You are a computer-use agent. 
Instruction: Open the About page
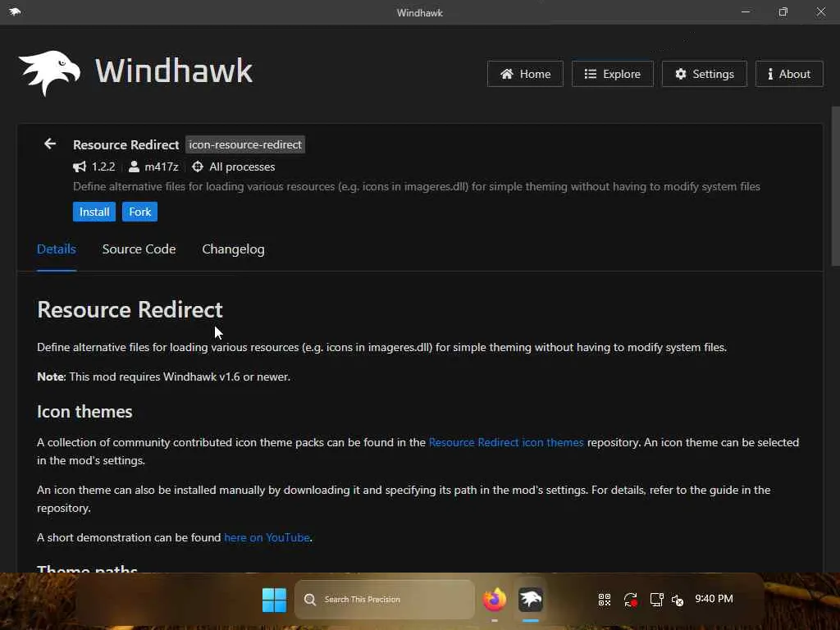(789, 74)
